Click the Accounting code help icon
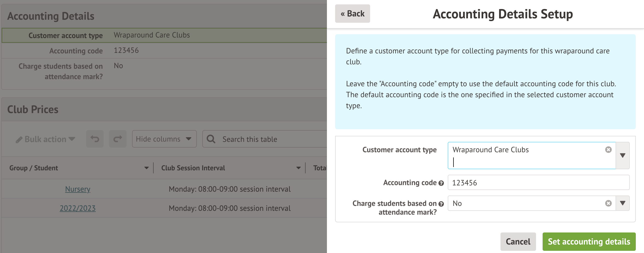 [x=441, y=183]
